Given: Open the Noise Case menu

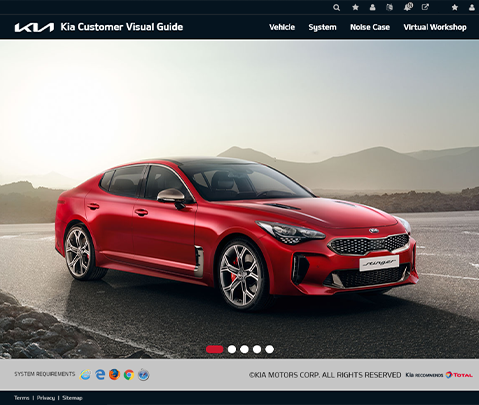Looking at the screenshot, I should (x=370, y=27).
